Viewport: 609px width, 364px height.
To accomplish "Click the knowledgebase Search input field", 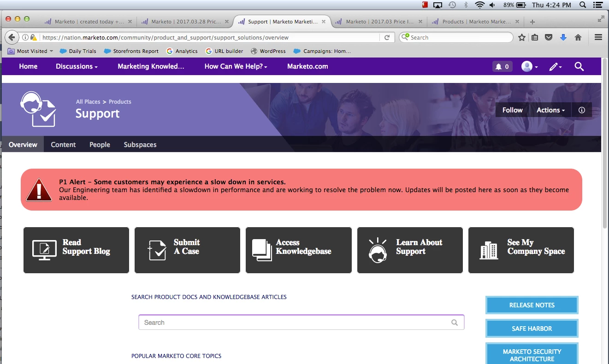I will (302, 323).
